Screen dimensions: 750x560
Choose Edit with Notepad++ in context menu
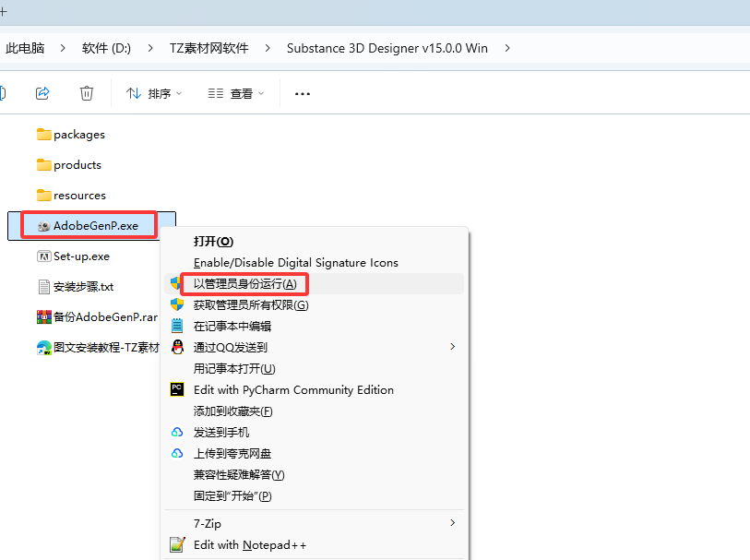coord(314,544)
